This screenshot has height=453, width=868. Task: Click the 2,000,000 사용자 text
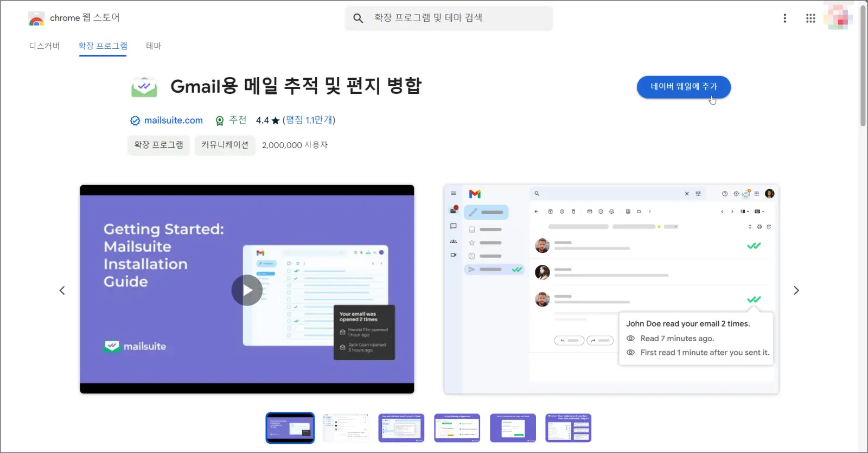pyautogui.click(x=295, y=145)
